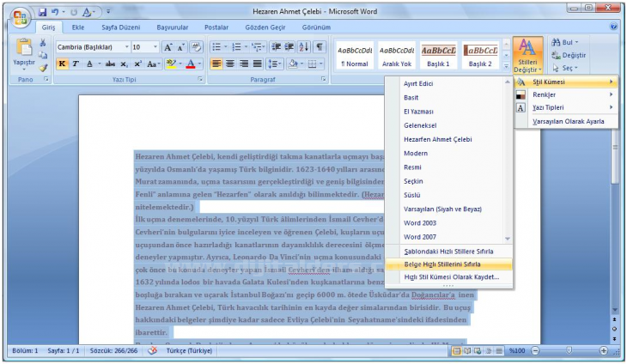This screenshot has width=627, height=364.
Task: Switch to the Başvurular tab
Action: 173,27
